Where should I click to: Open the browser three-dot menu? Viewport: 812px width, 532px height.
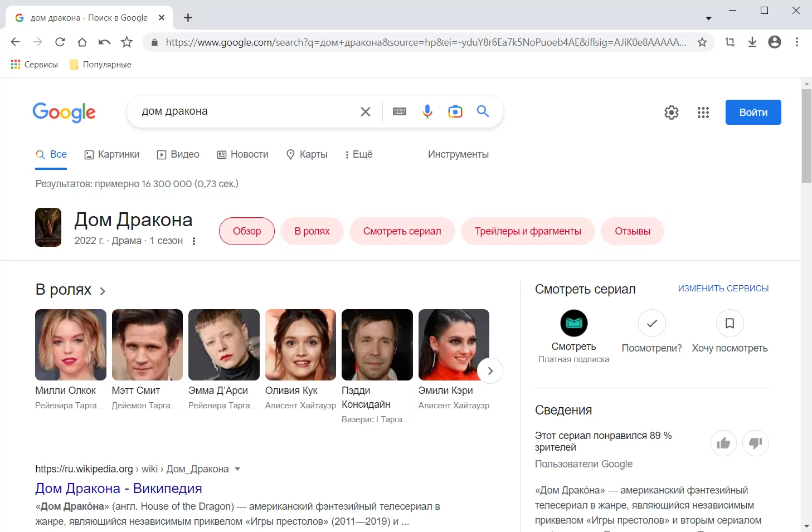click(797, 42)
